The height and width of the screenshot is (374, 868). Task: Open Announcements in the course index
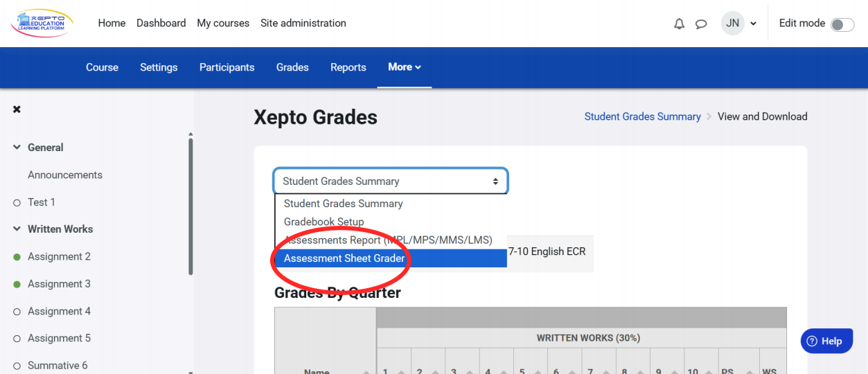point(65,175)
